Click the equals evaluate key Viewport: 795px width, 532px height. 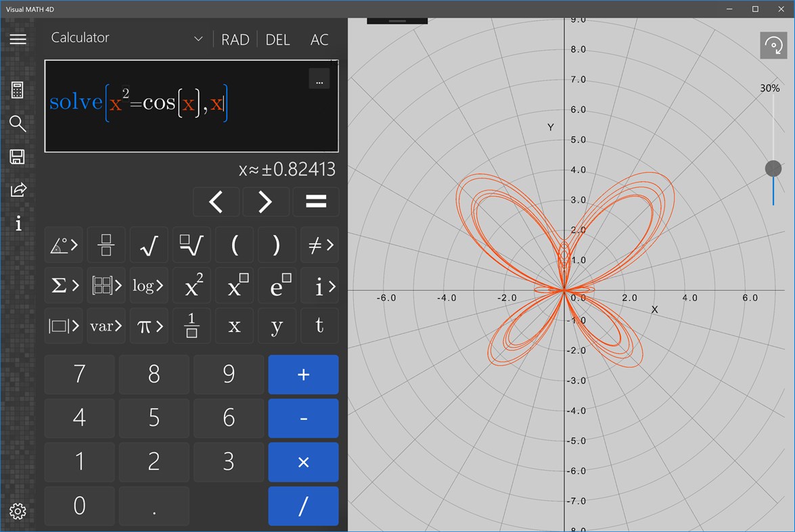tap(316, 201)
